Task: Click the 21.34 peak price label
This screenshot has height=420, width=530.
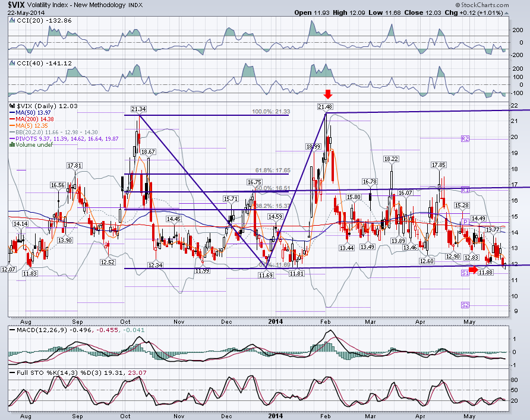Action: [138, 109]
